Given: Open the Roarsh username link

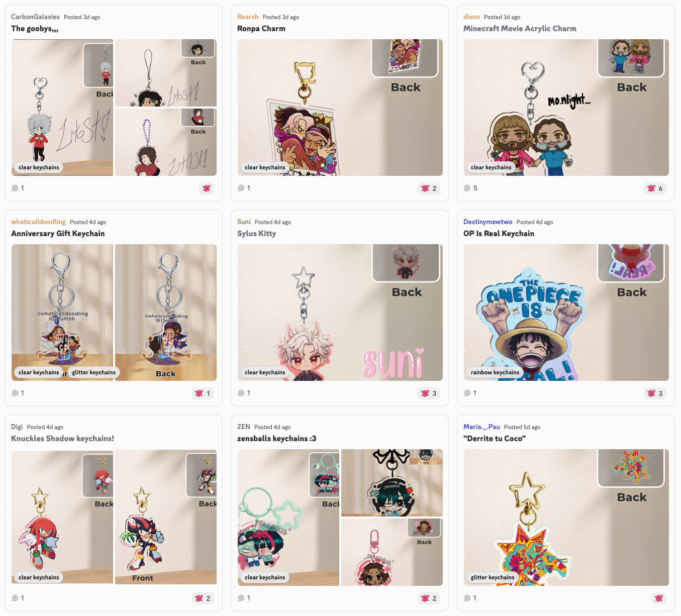Looking at the screenshot, I should click(248, 17).
